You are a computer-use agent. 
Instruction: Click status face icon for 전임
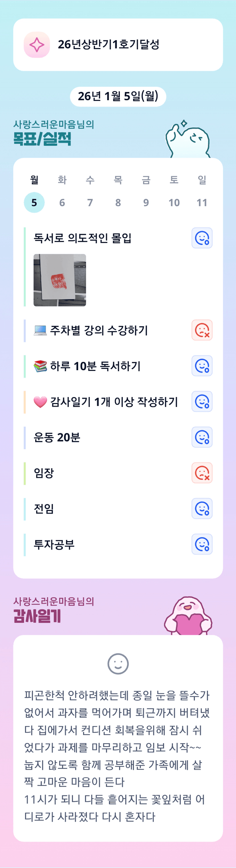click(202, 509)
